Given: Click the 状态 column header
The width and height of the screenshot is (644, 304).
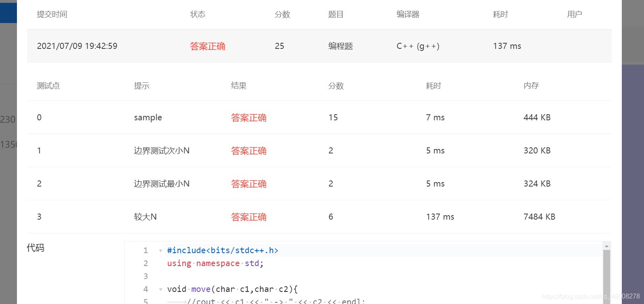Looking at the screenshot, I should [x=198, y=15].
